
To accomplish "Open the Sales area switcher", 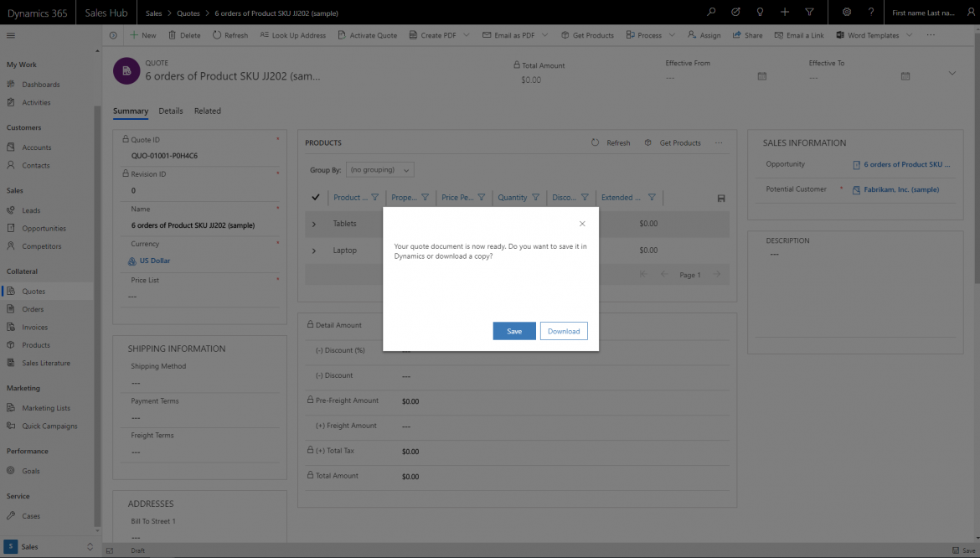I will click(49, 547).
